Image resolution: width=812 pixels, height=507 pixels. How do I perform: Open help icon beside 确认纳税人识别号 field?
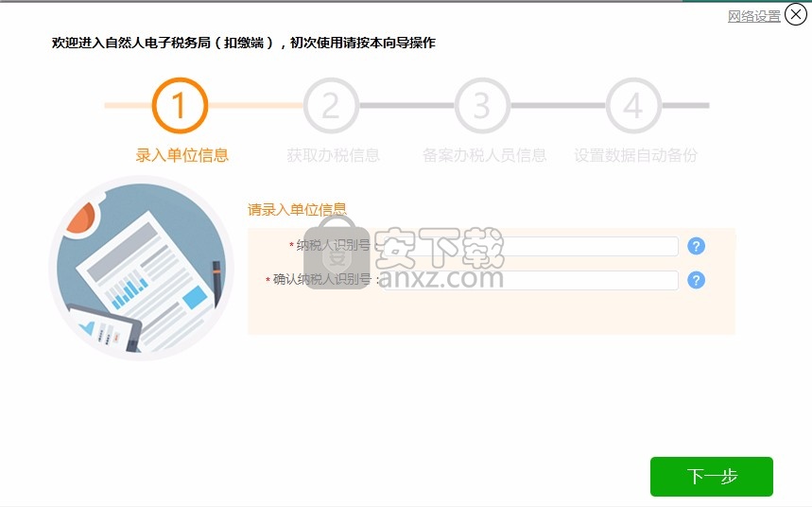pos(696,280)
